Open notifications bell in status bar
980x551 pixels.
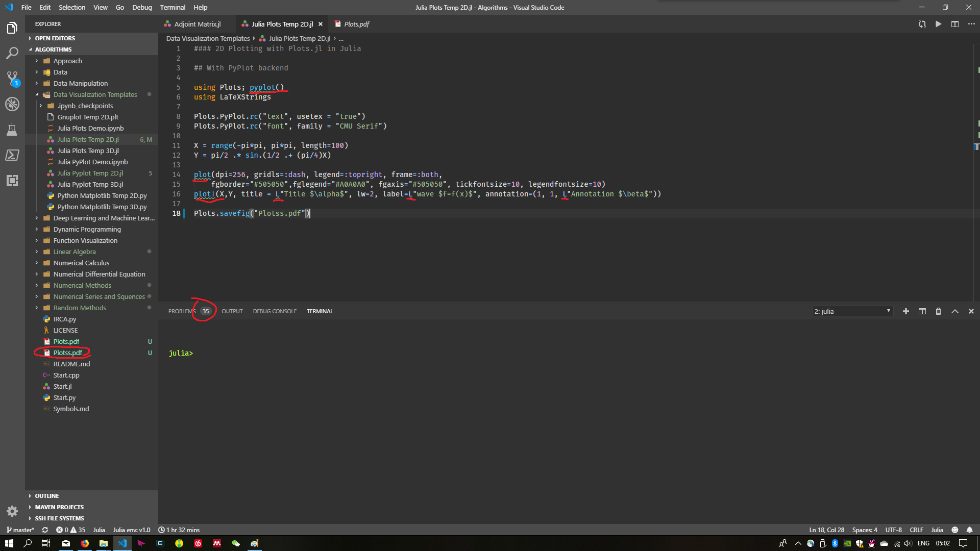[969, 530]
